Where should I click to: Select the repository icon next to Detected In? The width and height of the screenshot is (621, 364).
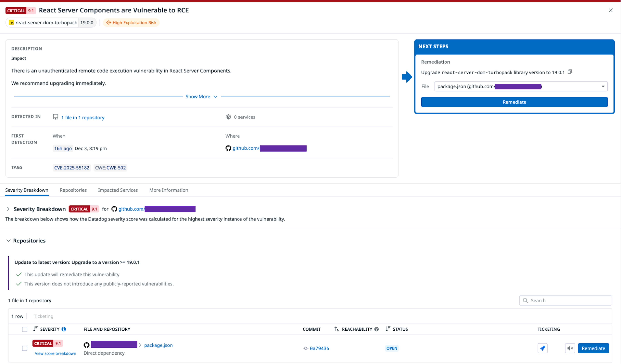[x=56, y=117]
